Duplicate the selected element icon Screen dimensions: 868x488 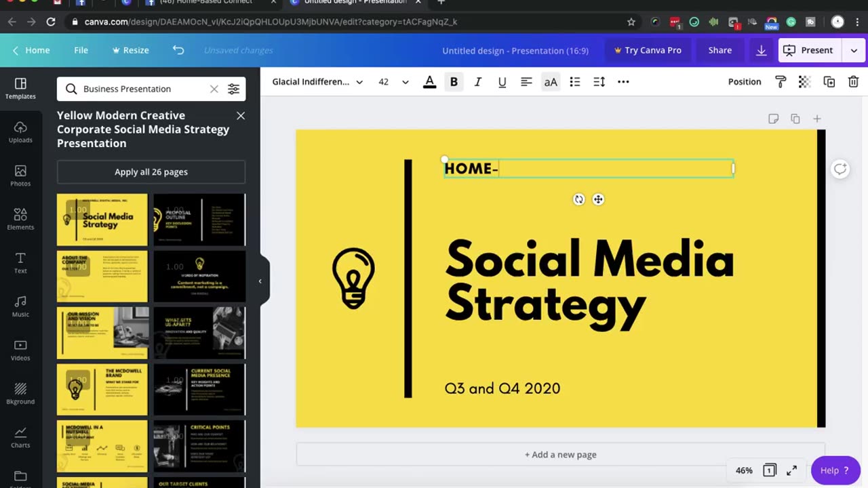click(829, 82)
